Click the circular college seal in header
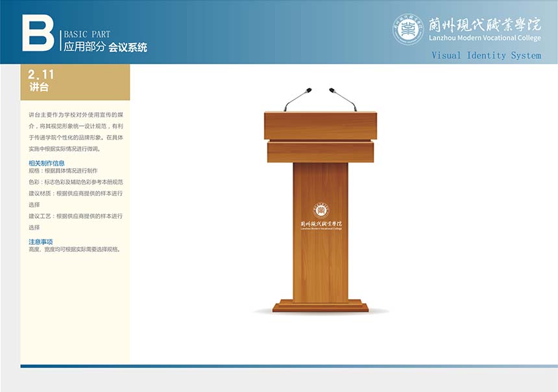This screenshot has width=558, height=392. [x=408, y=29]
